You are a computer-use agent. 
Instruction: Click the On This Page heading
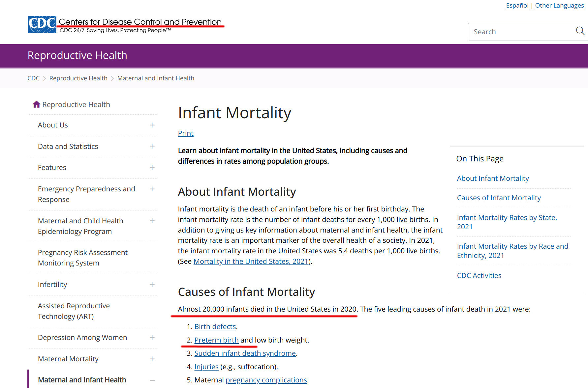pos(480,159)
